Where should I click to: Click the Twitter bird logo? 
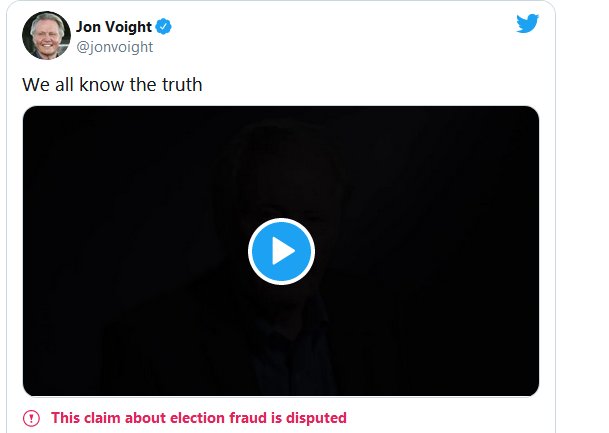(527, 25)
